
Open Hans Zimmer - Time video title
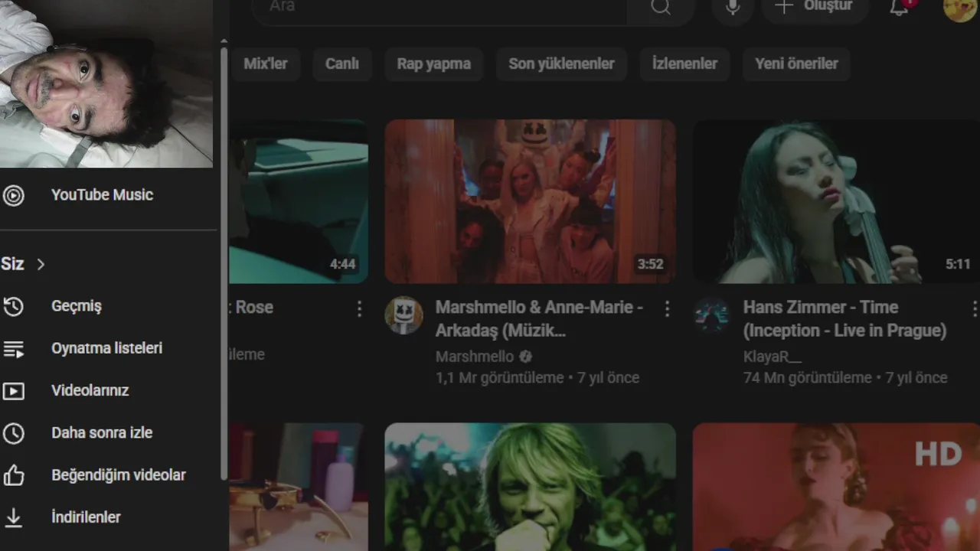click(845, 318)
